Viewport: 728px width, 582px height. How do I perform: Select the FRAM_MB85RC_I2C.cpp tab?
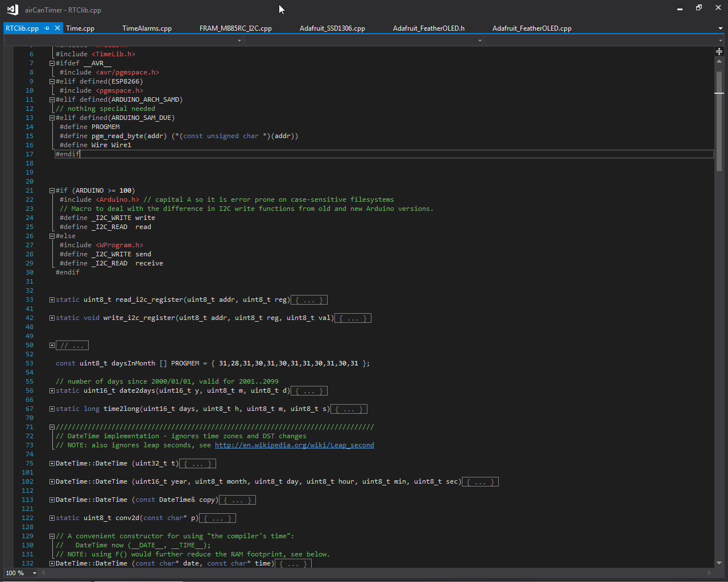[x=235, y=28]
